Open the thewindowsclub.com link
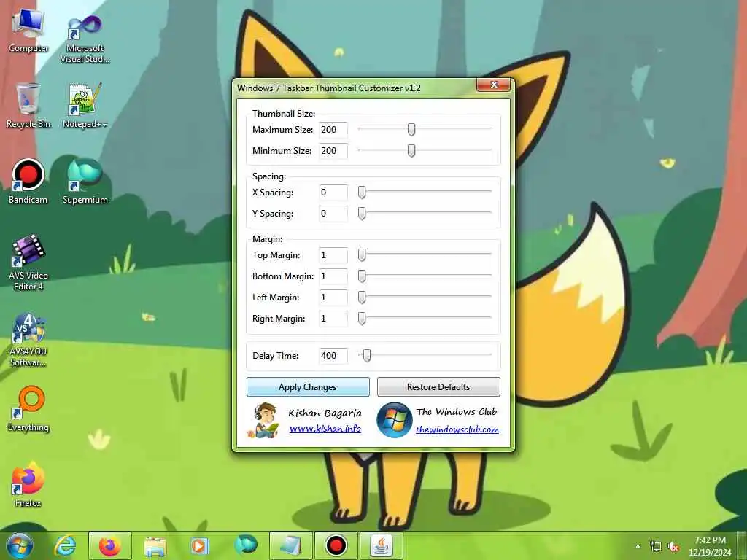Viewport: 747px width, 560px height. 457,429
